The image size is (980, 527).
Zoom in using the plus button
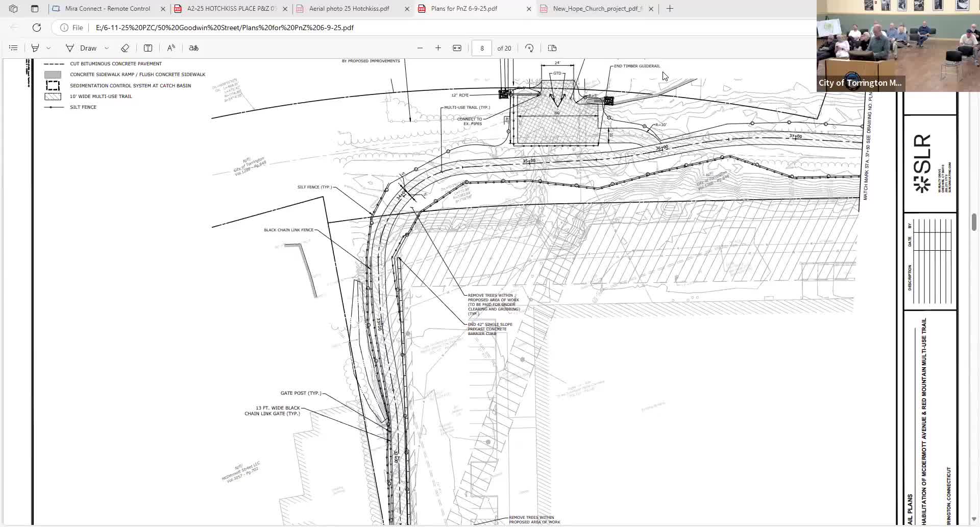point(438,48)
